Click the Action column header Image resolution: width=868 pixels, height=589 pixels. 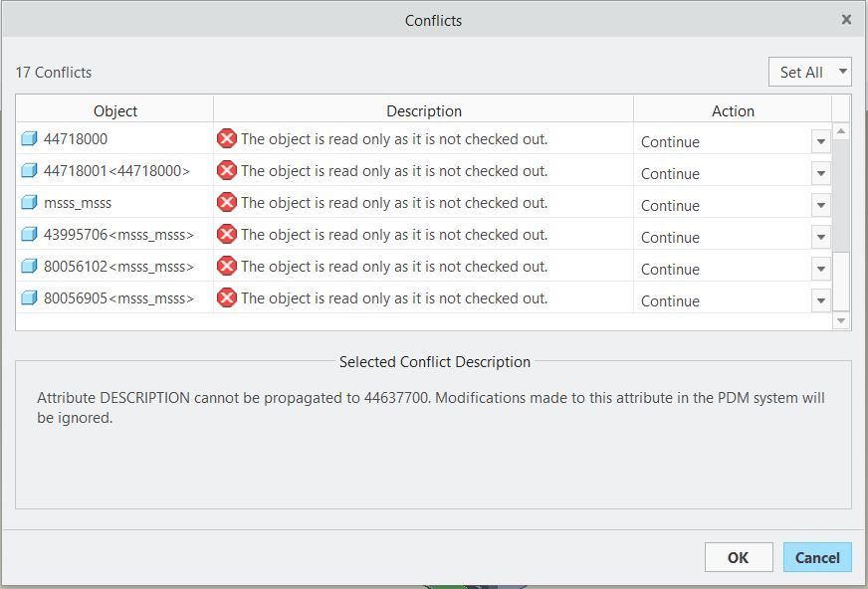click(733, 110)
